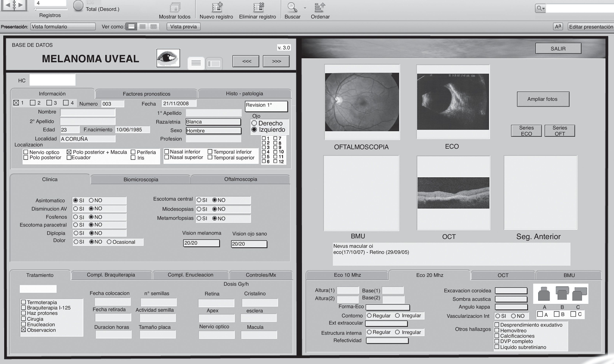Click the Registros record slider

pos(51,9)
